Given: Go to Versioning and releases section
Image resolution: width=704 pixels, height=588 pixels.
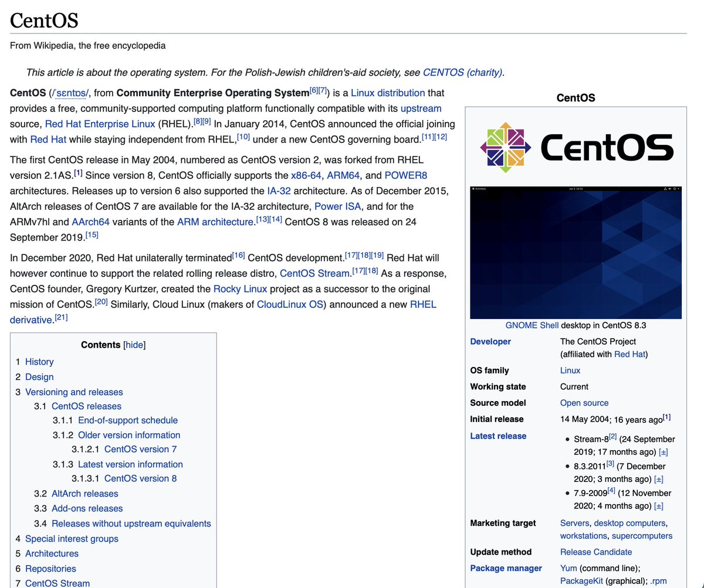Looking at the screenshot, I should (74, 392).
